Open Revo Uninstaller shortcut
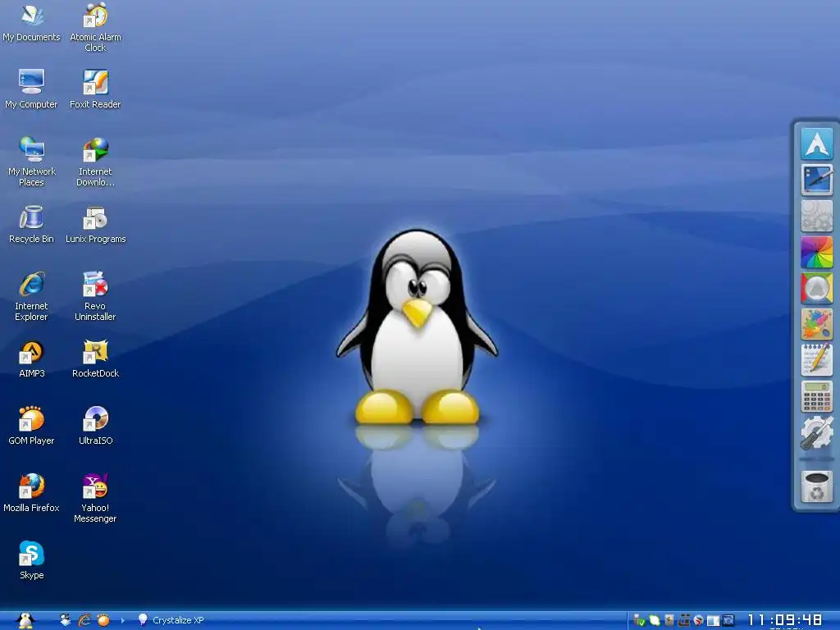840x630 pixels. (95, 296)
